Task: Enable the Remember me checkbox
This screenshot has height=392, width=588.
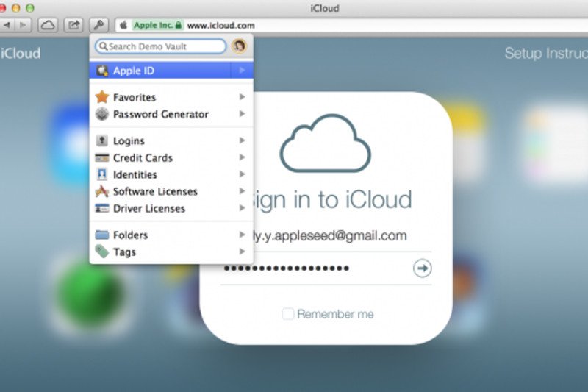Action: tap(288, 314)
